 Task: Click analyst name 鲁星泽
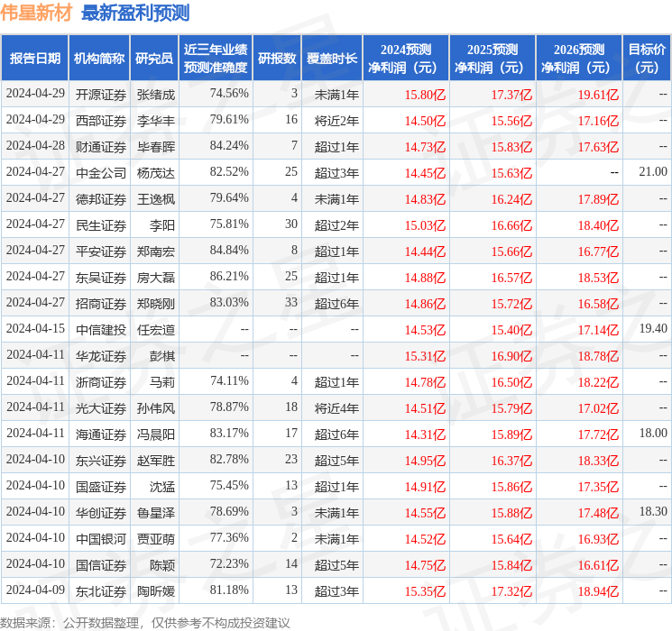tap(156, 513)
